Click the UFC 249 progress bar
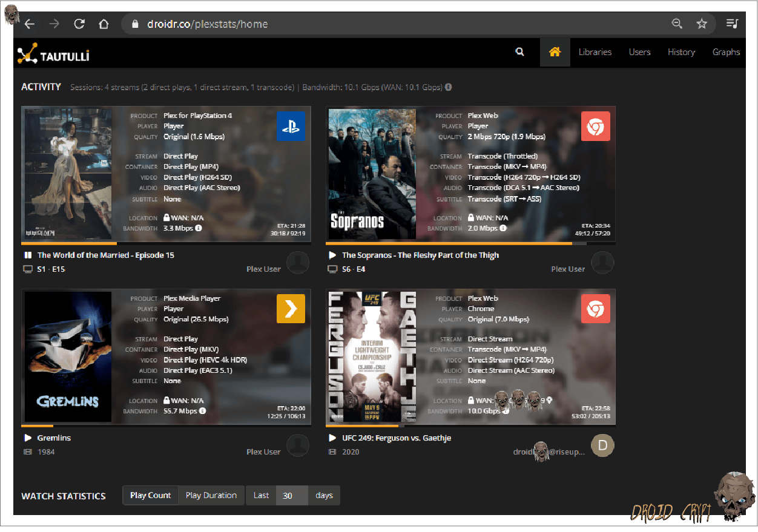This screenshot has height=532, width=758. [471, 425]
